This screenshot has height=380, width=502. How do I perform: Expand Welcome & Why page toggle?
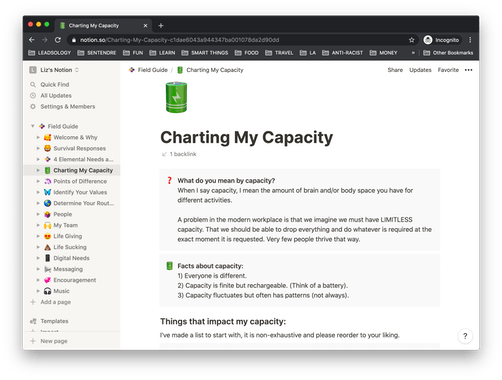[x=38, y=137]
